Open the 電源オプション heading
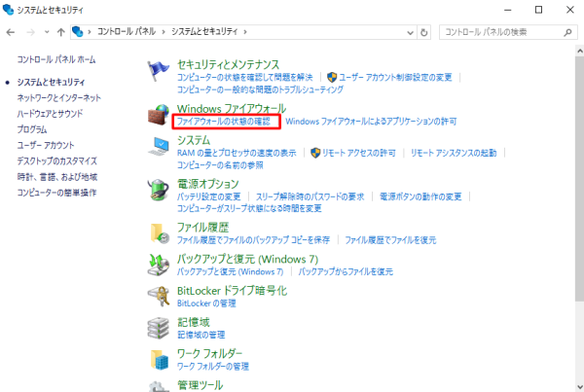Viewport: 584px width, 392px height. tap(208, 184)
